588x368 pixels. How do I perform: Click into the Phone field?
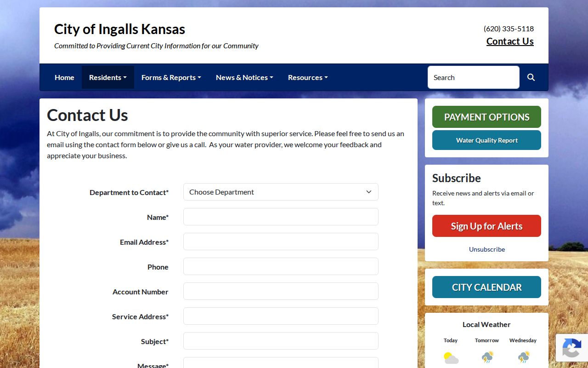pos(281,266)
